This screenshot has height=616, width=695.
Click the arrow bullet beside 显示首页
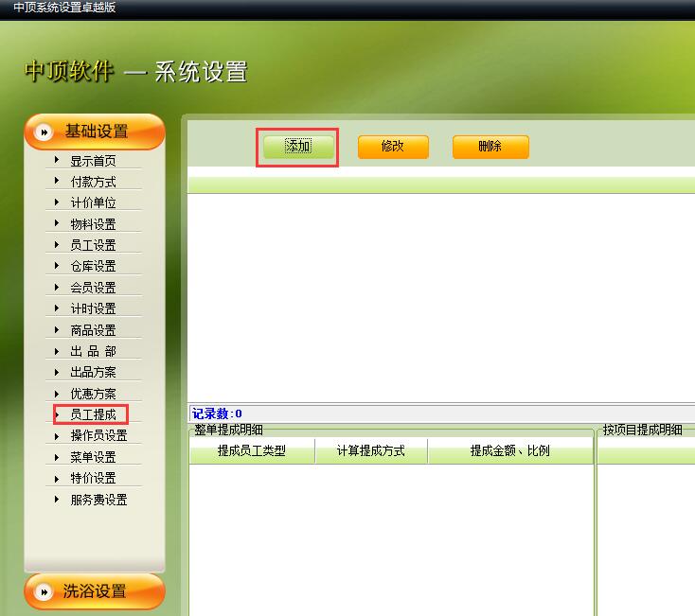(x=57, y=160)
